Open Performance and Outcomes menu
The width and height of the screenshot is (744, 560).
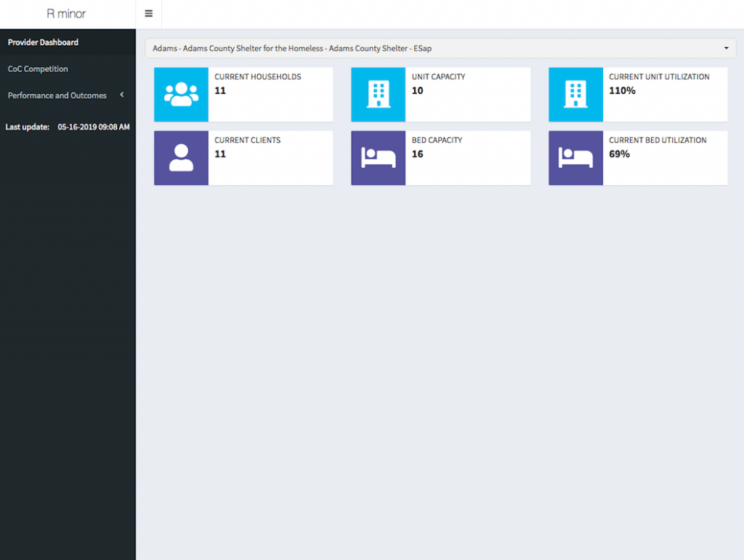tap(68, 95)
